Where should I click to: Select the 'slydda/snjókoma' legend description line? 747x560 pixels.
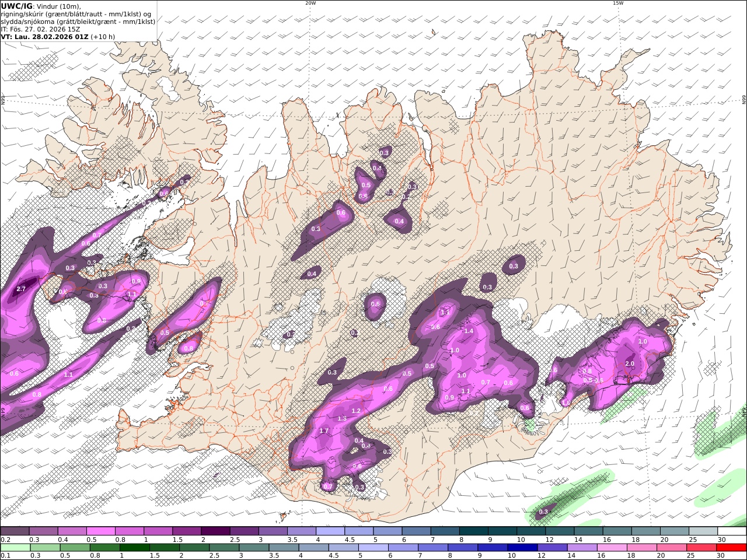coord(78,21)
